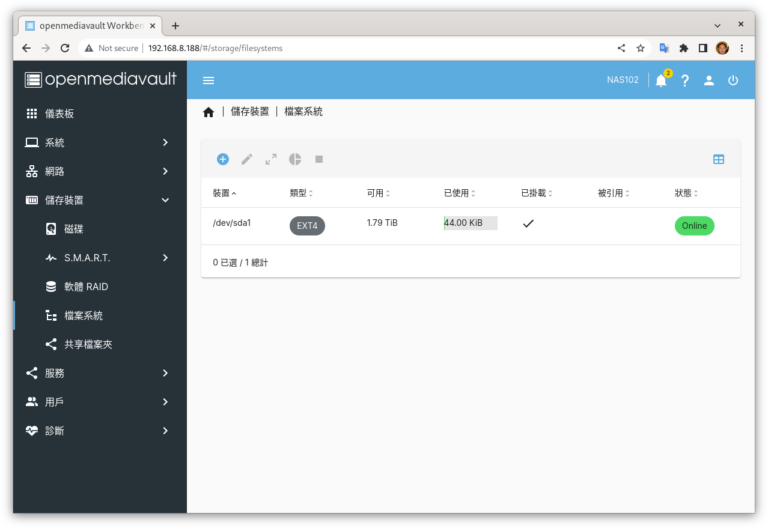The width and height of the screenshot is (768, 528).
Task: Open the browser profile avatar
Action: pyautogui.click(x=722, y=48)
